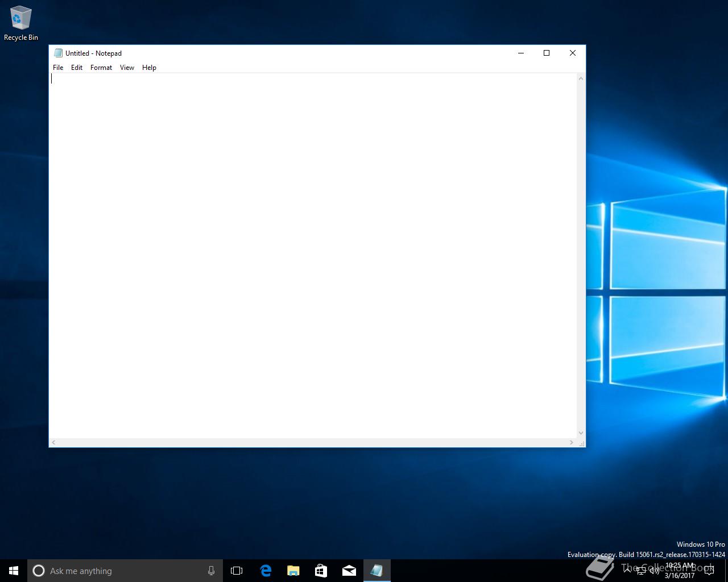Image resolution: width=728 pixels, height=582 pixels.
Task: Open the Action Center notification icon
Action: (x=709, y=571)
